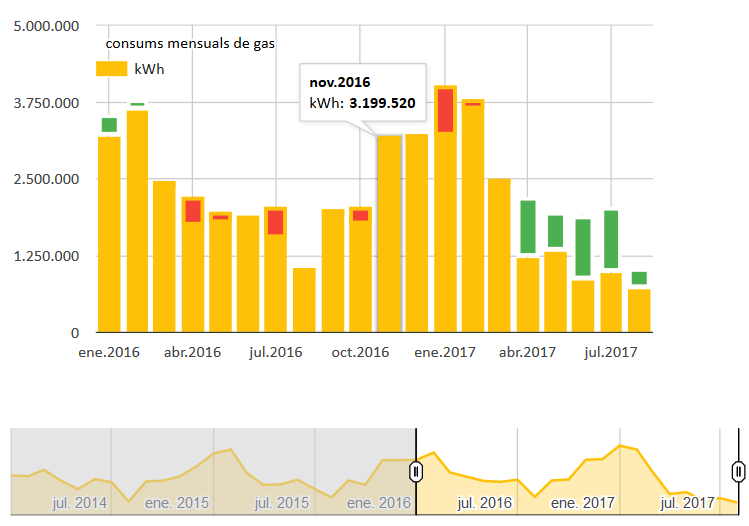This screenshot has height=526, width=749.
Task: Click the left range slider handle
Action: (x=416, y=472)
